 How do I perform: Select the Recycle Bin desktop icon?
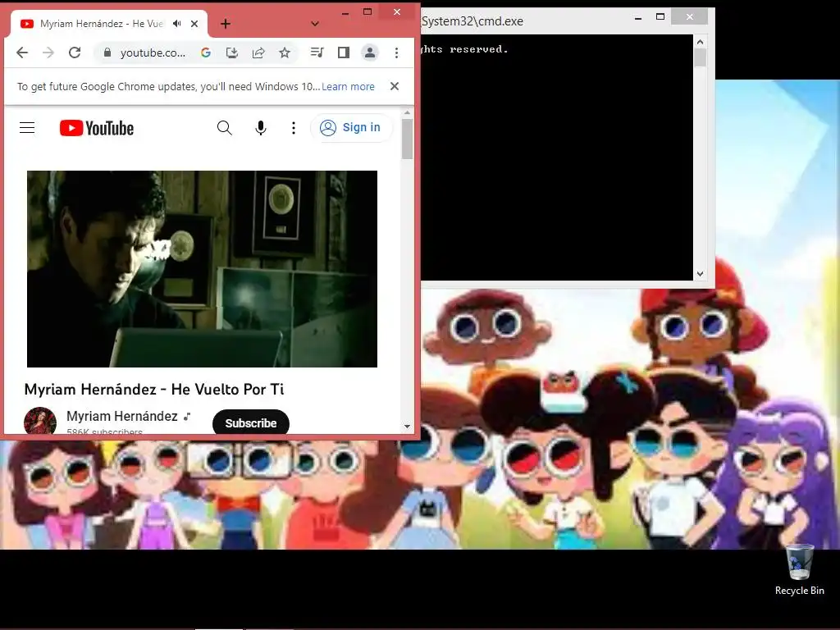(799, 570)
